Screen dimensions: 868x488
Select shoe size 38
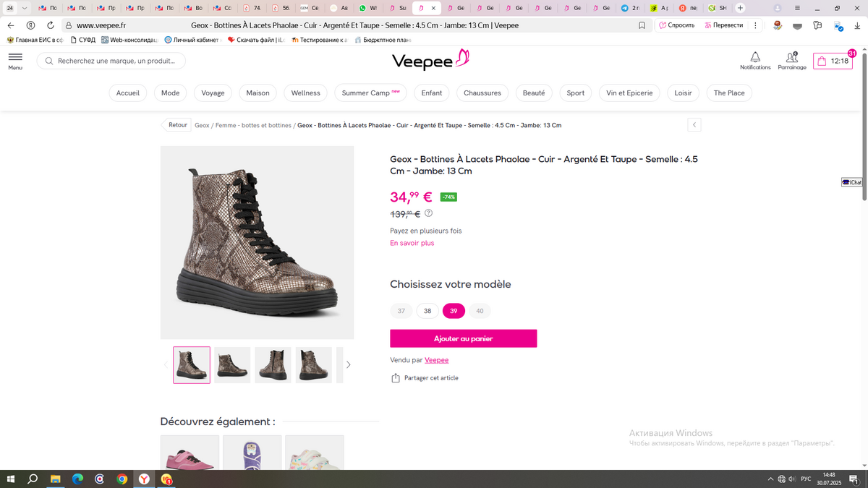pyautogui.click(x=427, y=311)
